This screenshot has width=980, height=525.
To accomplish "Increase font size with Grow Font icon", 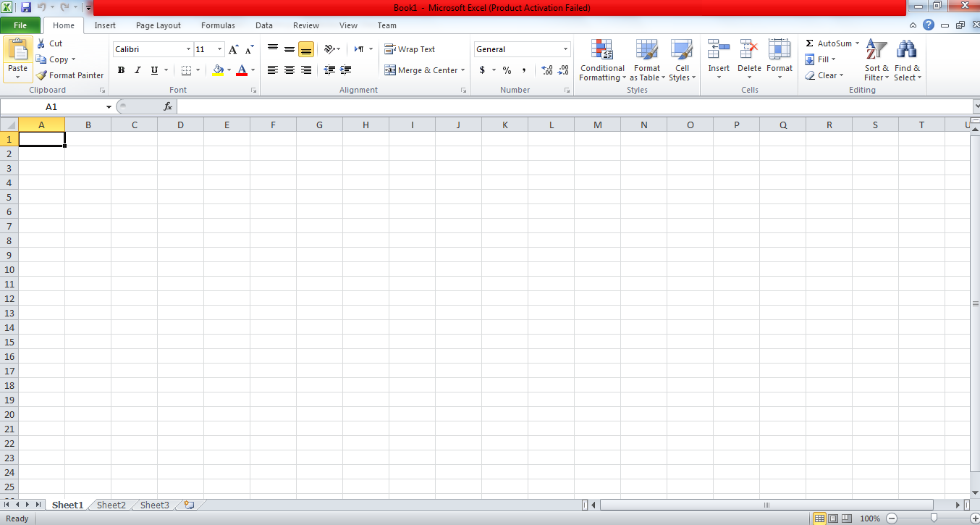I will click(x=233, y=49).
